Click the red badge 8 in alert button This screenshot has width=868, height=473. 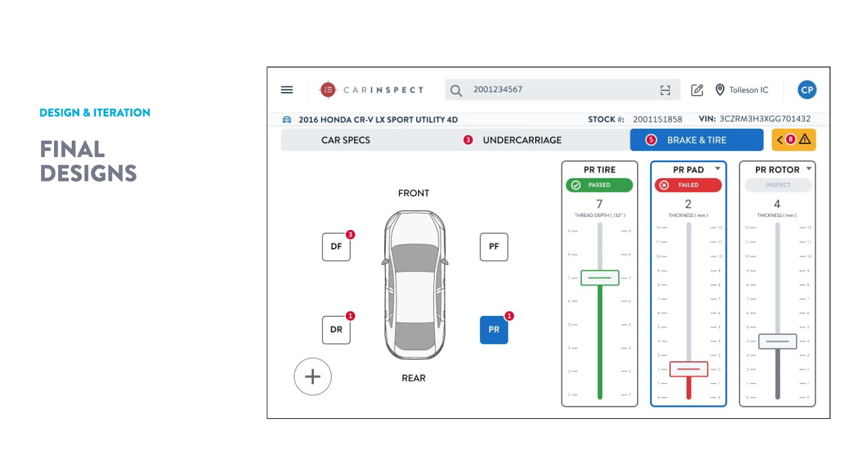coord(791,139)
